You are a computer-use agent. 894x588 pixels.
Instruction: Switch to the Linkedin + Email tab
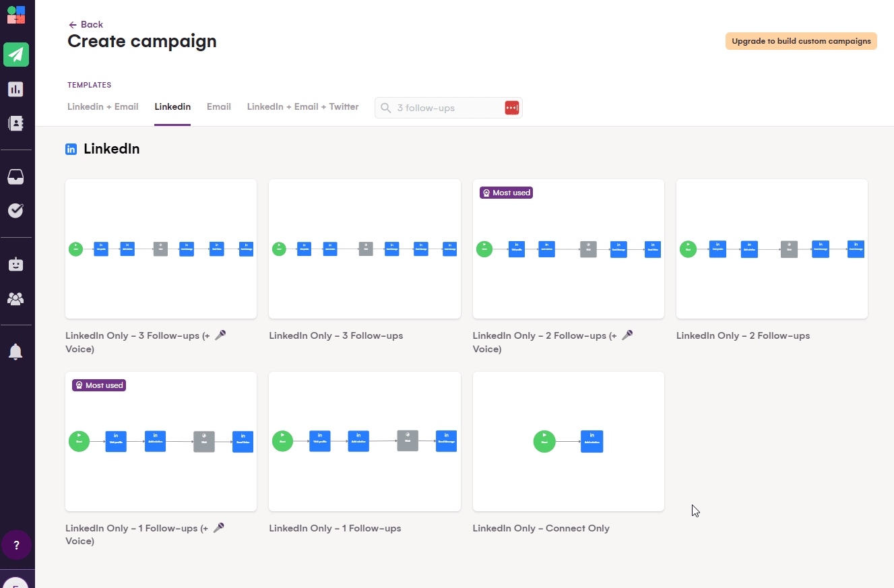pos(103,106)
